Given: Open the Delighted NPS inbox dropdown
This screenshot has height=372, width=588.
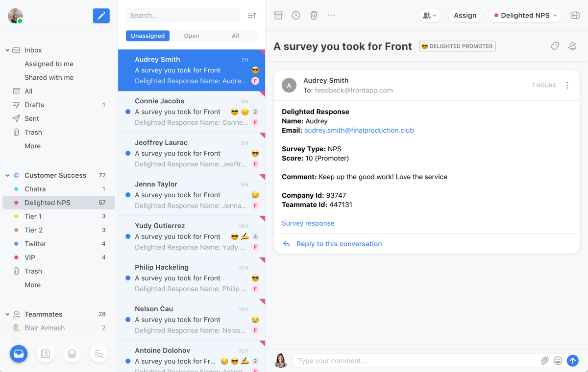Looking at the screenshot, I should 525,16.
